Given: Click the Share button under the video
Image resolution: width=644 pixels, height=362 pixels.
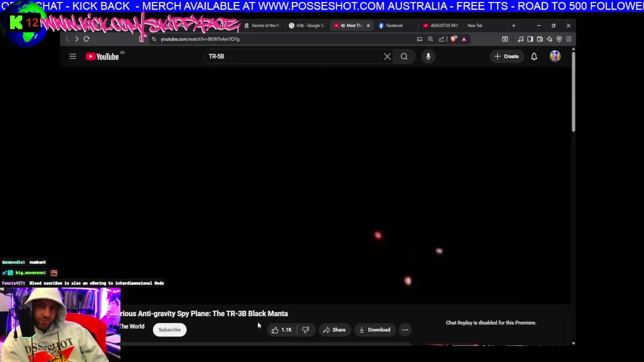Looking at the screenshot, I should point(334,330).
